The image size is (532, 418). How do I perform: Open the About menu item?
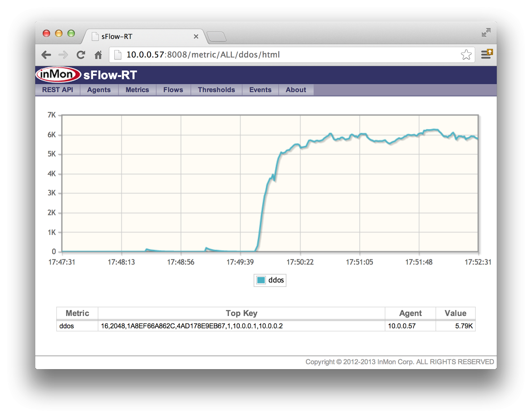click(x=296, y=90)
